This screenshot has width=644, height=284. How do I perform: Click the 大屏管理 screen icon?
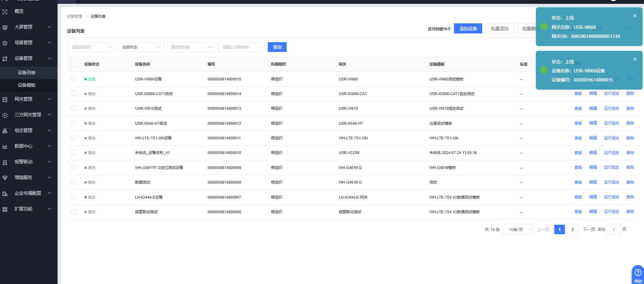coord(5,27)
